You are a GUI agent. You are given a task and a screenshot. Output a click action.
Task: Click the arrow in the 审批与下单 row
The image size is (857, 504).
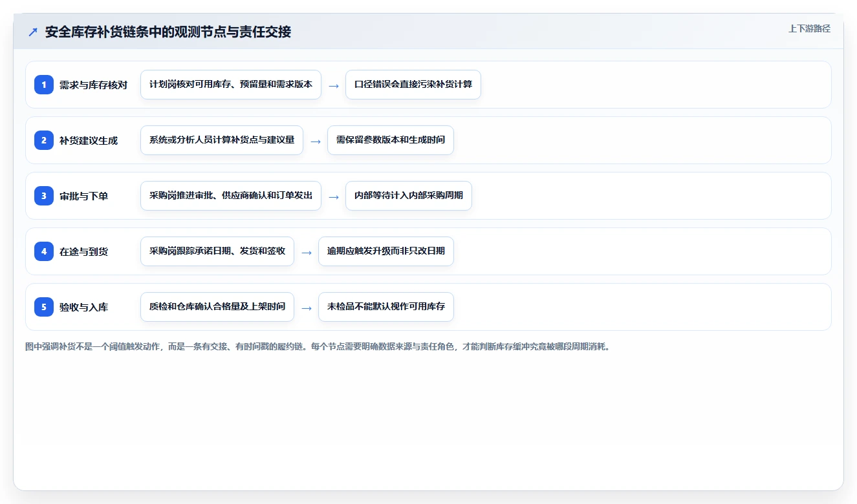pyautogui.click(x=334, y=196)
